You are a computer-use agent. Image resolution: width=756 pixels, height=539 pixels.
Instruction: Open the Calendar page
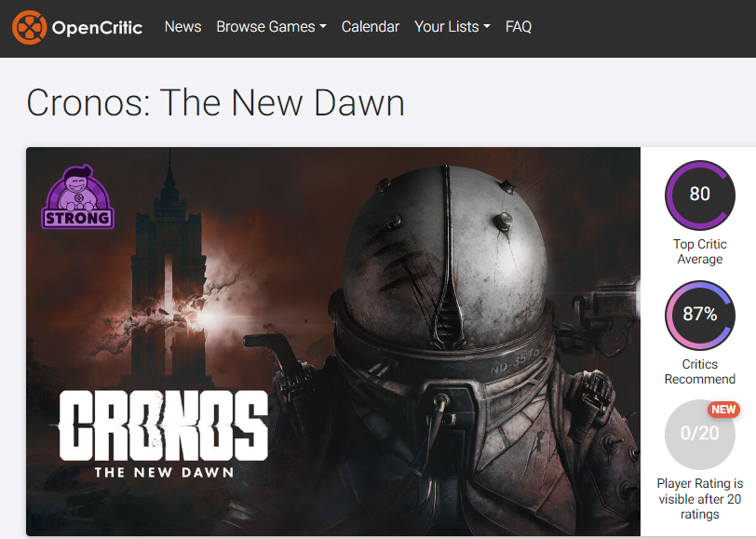point(371,26)
